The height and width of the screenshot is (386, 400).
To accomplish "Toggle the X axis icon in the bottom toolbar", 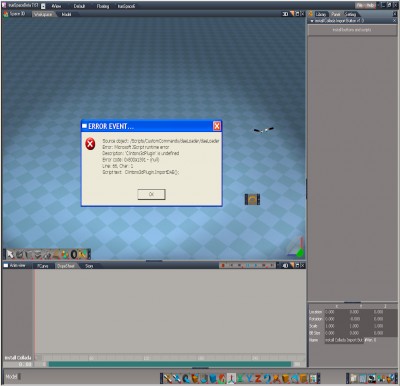I will pos(241,378).
